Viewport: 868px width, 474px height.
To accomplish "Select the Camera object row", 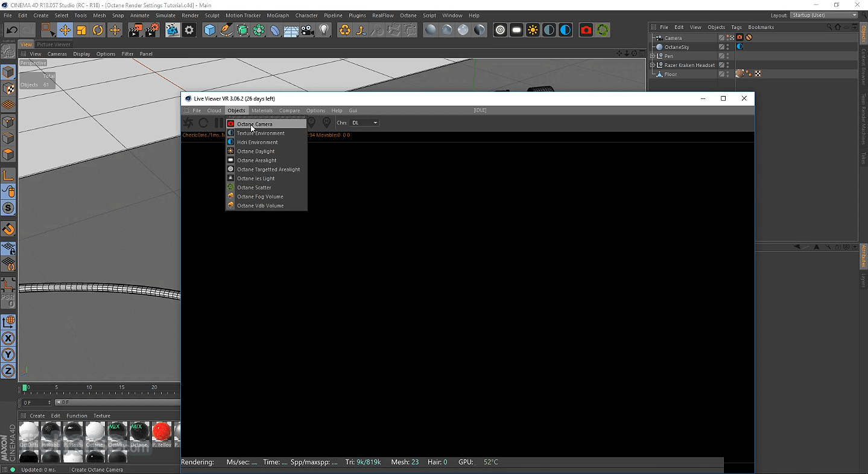I will (x=683, y=37).
